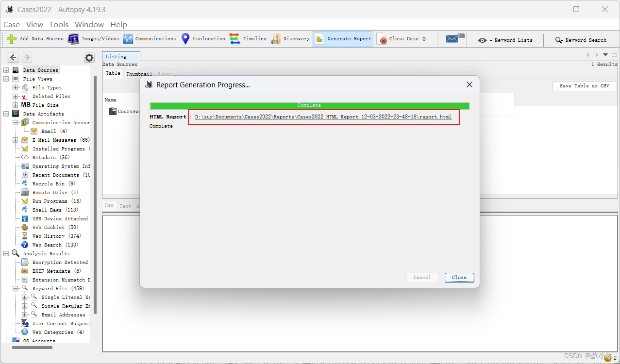Open the Tools menu
620x364 pixels.
coord(59,24)
